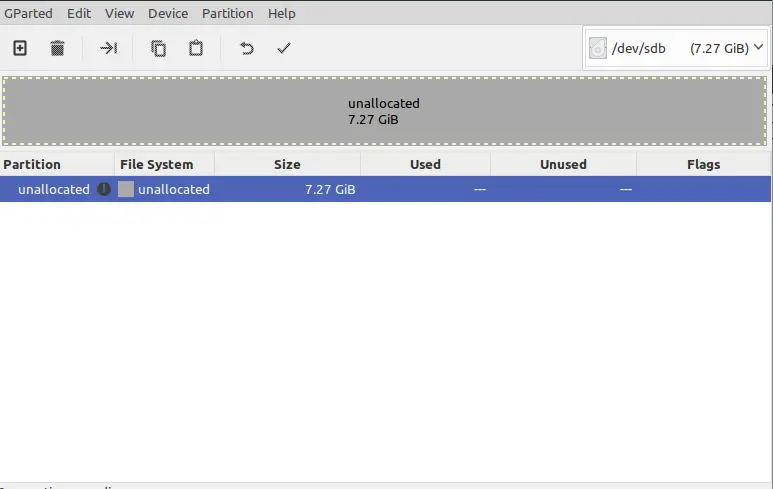Click the resize/move partition arrow icon
773x489 pixels.
tap(108, 48)
